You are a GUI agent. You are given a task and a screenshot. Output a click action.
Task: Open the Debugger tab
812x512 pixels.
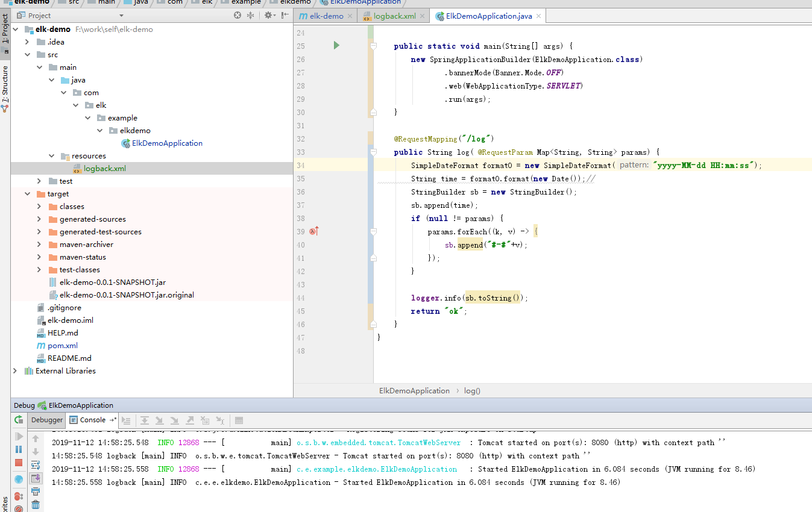[x=47, y=420]
